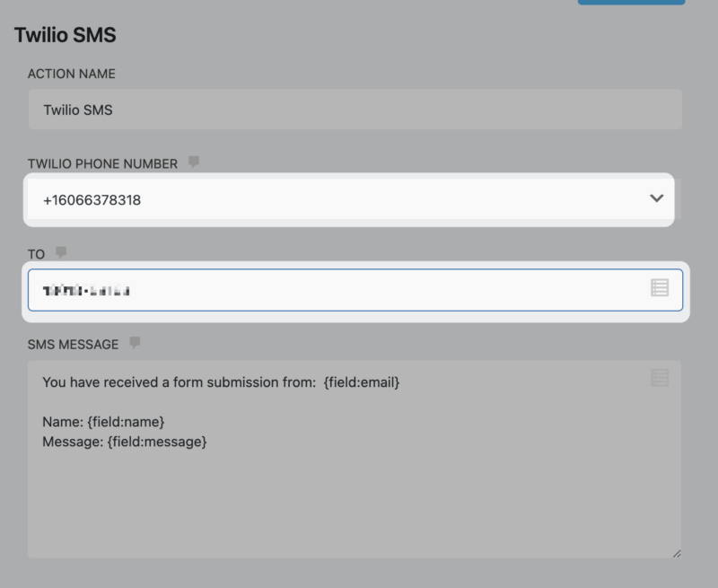
Task: Click inside the To recipient field
Action: [x=269, y=287]
